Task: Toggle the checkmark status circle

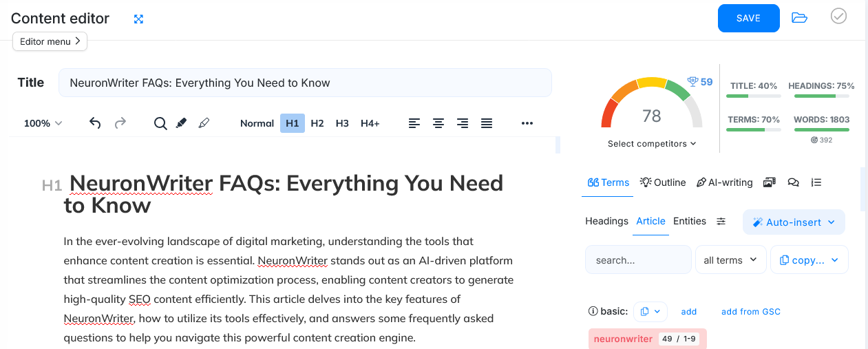Action: coord(838,16)
